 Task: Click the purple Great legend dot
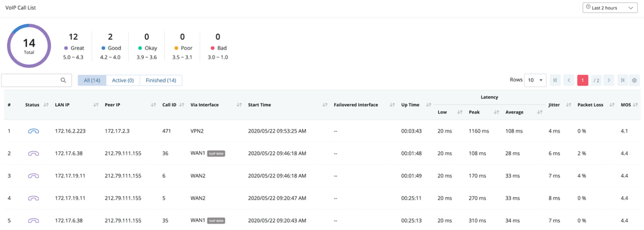[66, 48]
